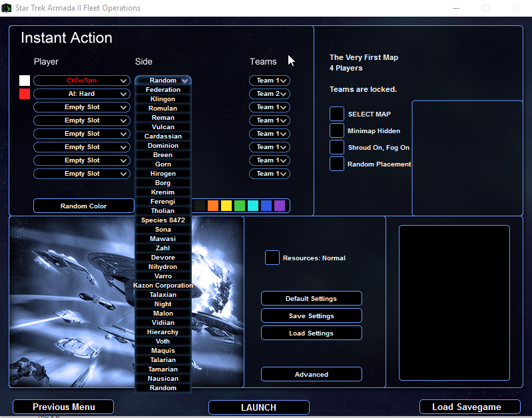The image size is (532, 418).
Task: Choose Talaxian in the side list
Action: (163, 295)
